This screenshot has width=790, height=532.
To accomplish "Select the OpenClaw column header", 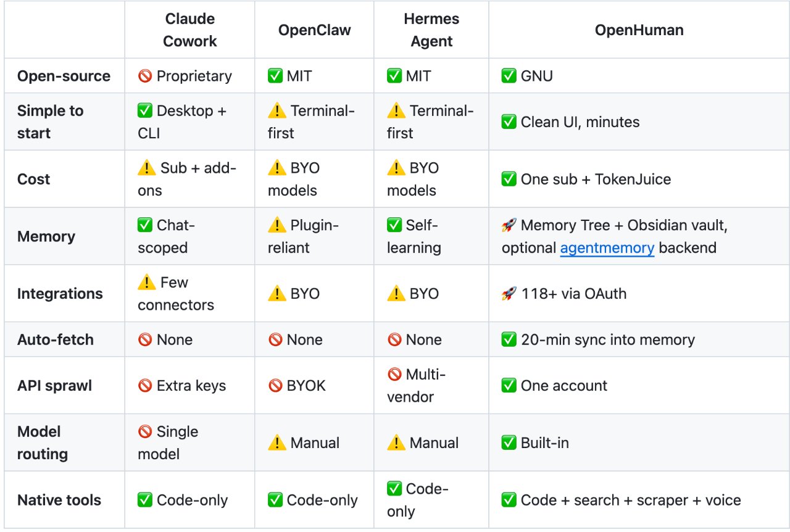I will tap(315, 30).
